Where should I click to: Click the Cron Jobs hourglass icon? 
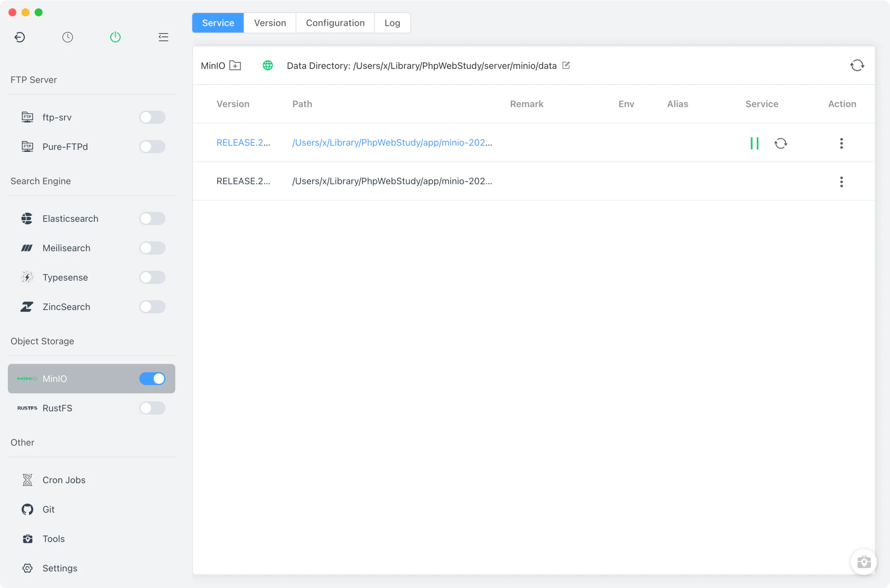point(27,480)
